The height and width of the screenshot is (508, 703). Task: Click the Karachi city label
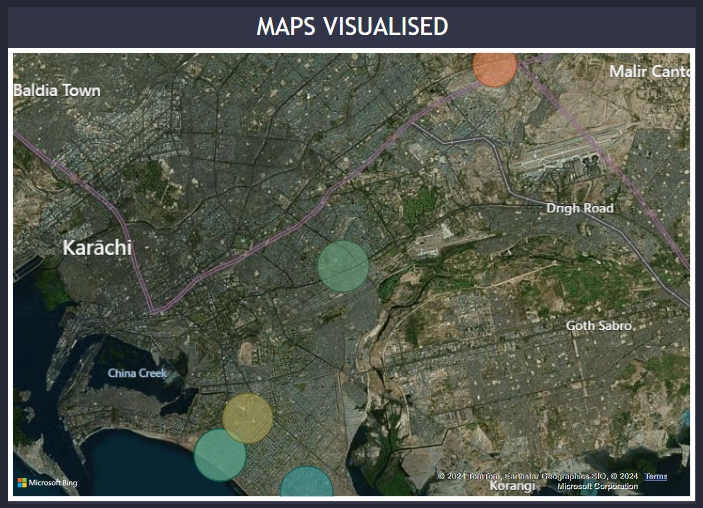(x=97, y=247)
